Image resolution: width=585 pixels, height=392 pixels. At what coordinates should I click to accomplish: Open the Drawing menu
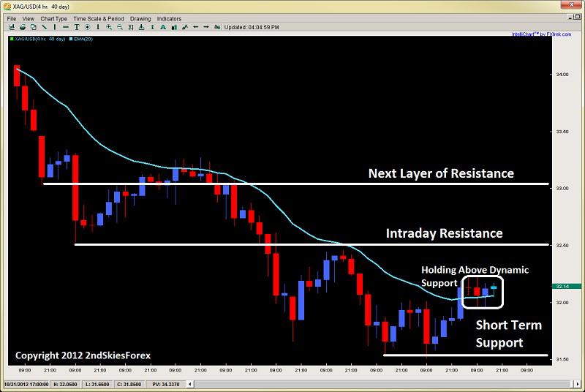pos(140,18)
